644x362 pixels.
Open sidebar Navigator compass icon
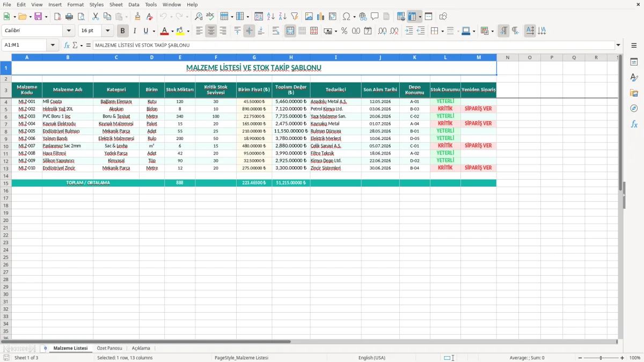coord(634,108)
